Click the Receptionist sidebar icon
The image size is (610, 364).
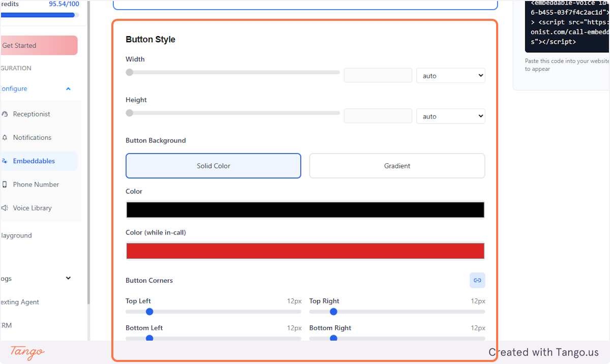[5, 114]
